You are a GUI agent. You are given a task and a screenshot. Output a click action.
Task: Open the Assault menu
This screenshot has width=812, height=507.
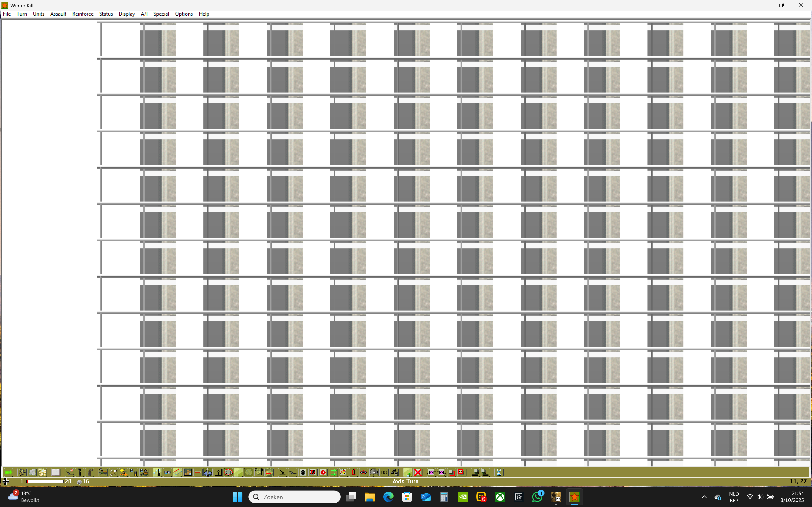58,14
